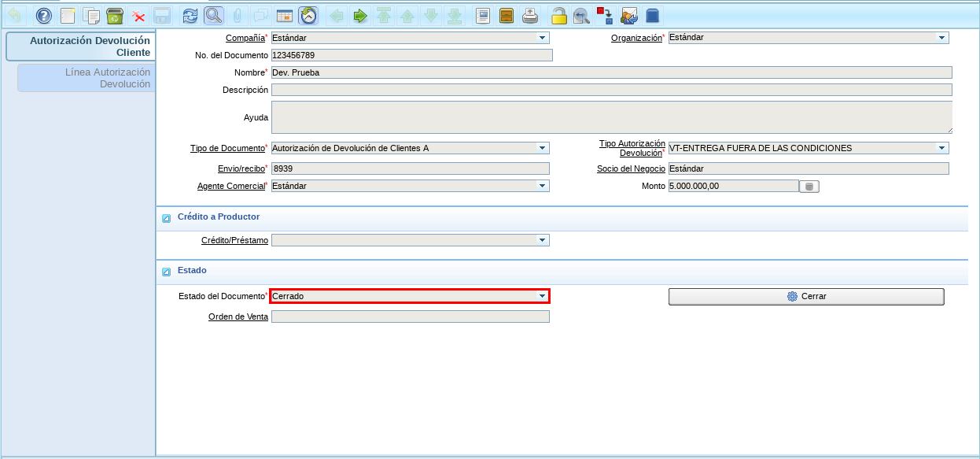Open archived documents drawer icon
Screen dimensions: 980x459
[x=507, y=16]
